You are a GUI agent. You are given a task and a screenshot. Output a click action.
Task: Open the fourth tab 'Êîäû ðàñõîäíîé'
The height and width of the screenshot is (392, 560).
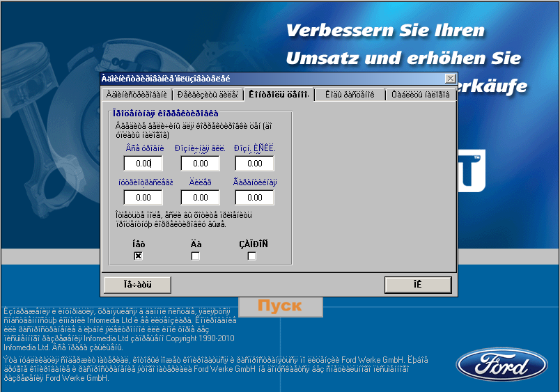350,95
